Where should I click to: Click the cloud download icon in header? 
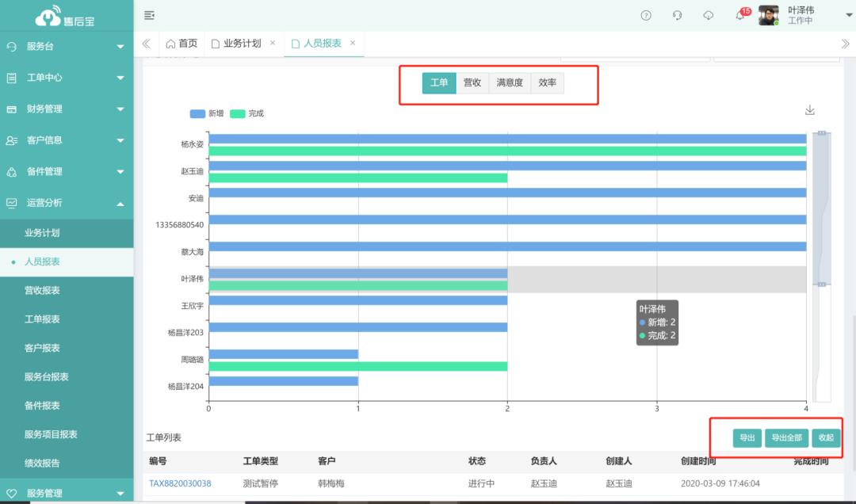coord(709,16)
